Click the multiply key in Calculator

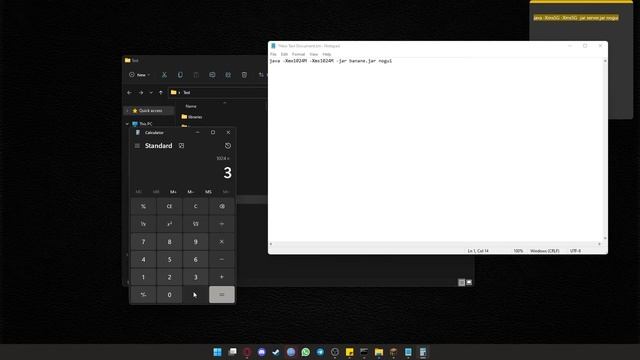click(222, 242)
